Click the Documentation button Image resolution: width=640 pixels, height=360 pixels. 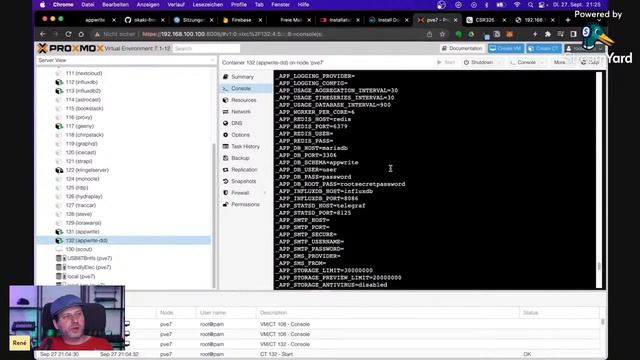coord(462,49)
